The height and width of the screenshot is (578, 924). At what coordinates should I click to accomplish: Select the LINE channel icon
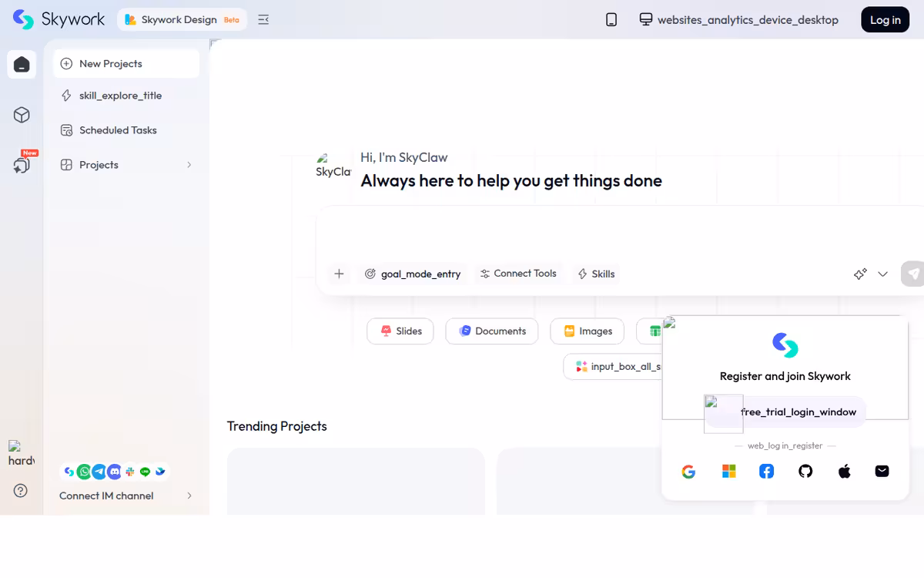(145, 472)
